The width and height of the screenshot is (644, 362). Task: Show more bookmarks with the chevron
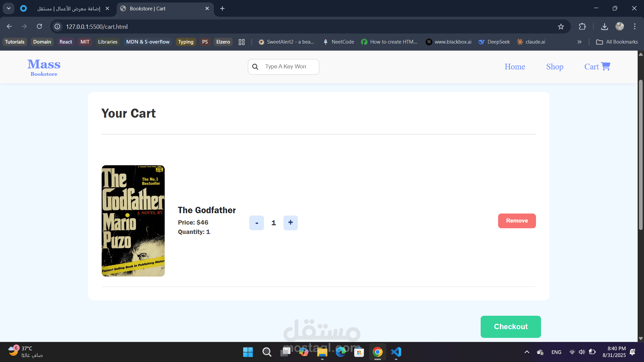[579, 42]
